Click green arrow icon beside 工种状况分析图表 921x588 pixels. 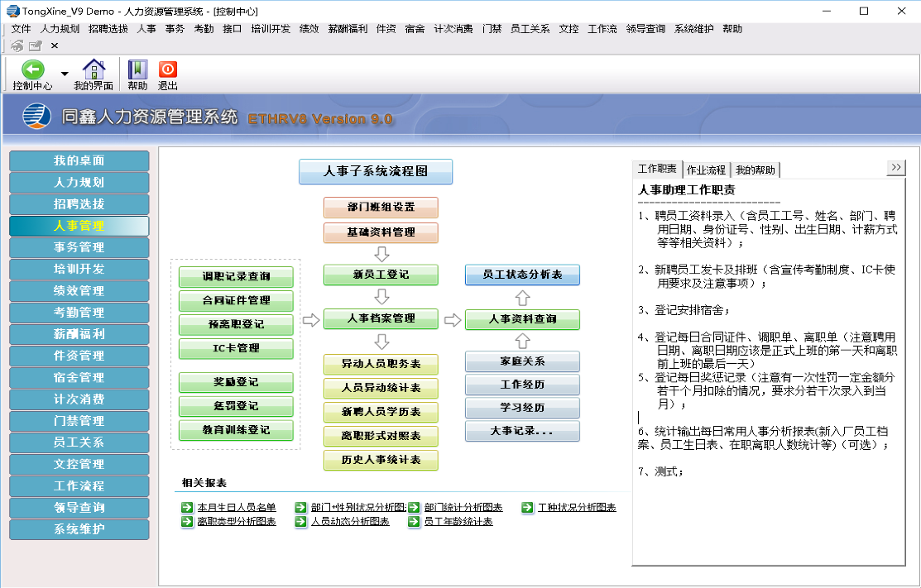click(528, 508)
